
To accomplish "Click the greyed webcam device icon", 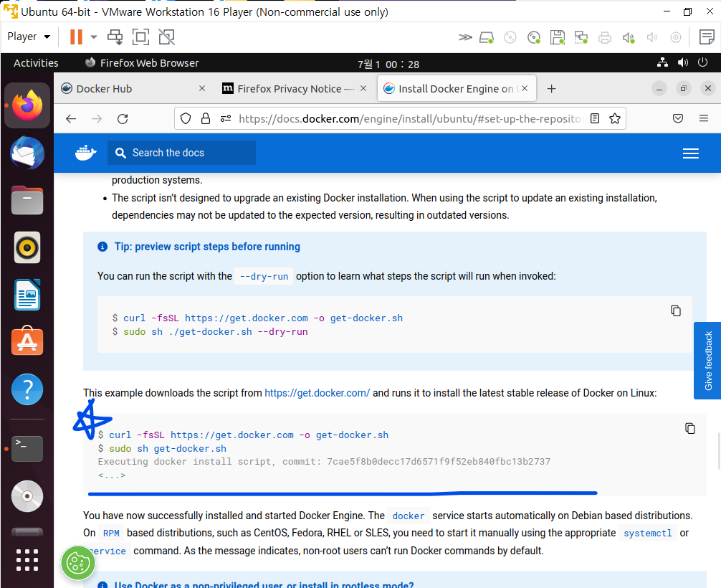I will point(675,37).
